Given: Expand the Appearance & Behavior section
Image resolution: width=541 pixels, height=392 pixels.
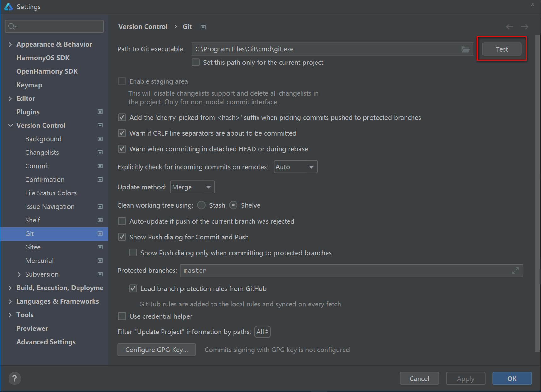Looking at the screenshot, I should click(x=10, y=44).
